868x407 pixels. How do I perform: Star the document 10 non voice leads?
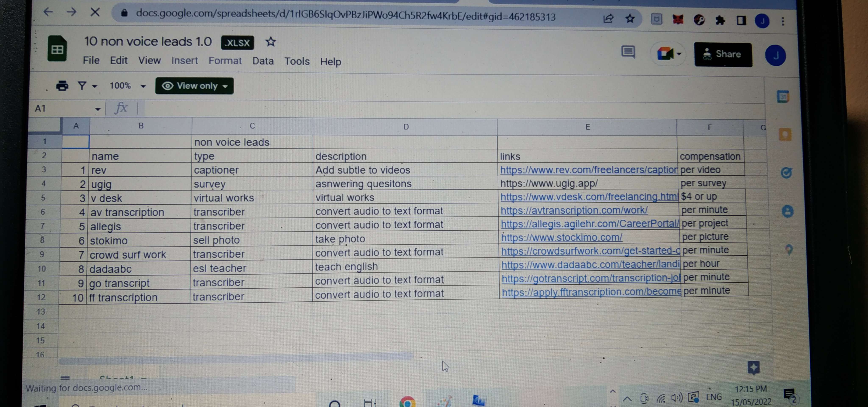(271, 42)
